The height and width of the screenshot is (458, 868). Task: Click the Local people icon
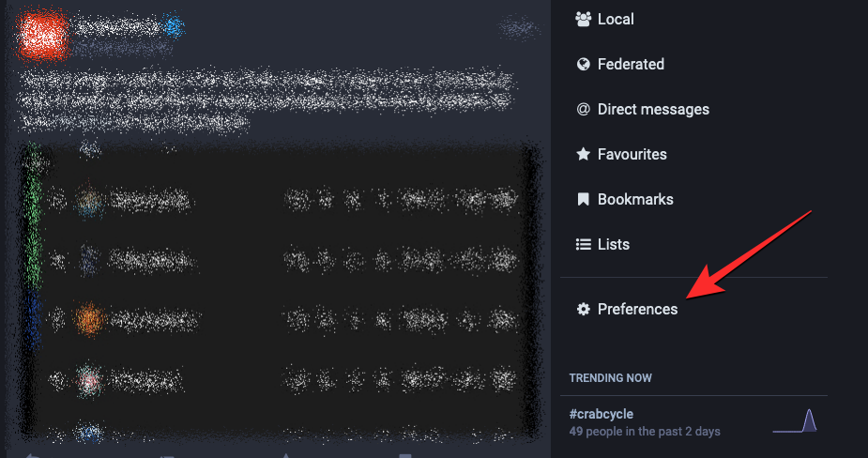pyautogui.click(x=583, y=20)
